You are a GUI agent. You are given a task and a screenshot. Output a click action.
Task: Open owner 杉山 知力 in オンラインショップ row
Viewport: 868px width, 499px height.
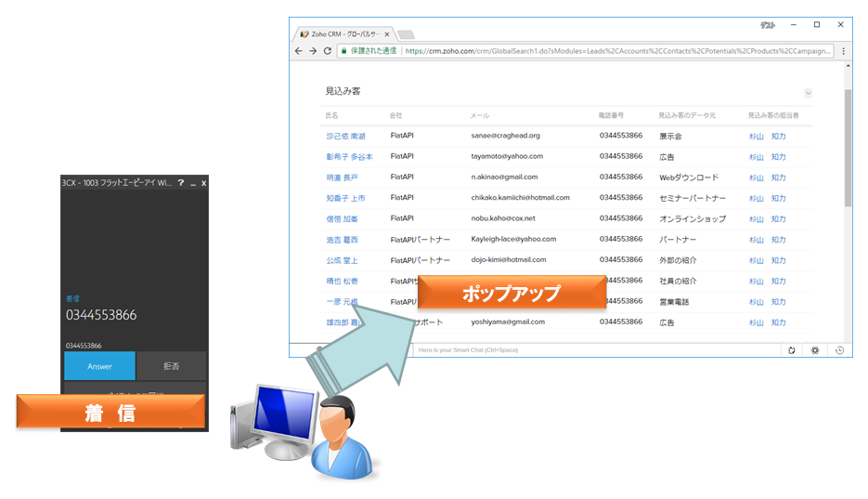click(767, 218)
